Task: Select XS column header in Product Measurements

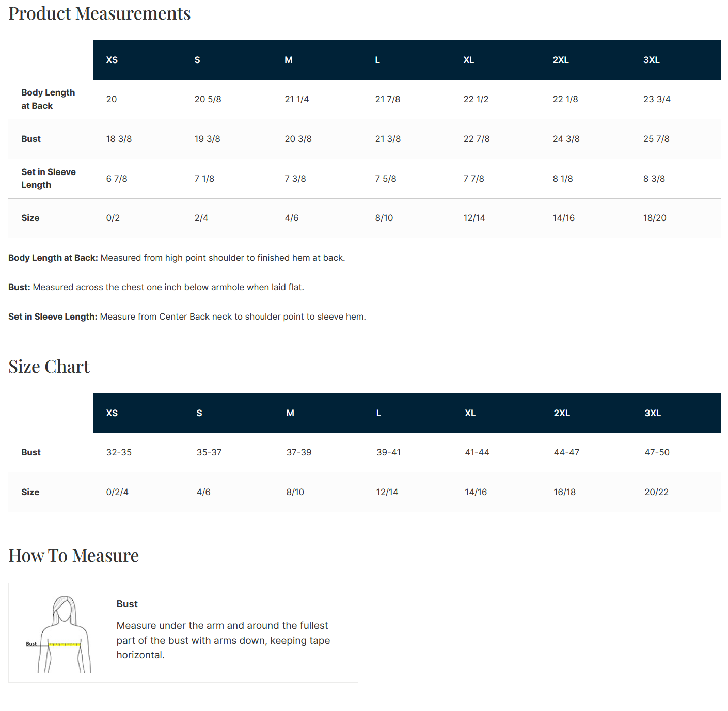Action: (x=112, y=60)
